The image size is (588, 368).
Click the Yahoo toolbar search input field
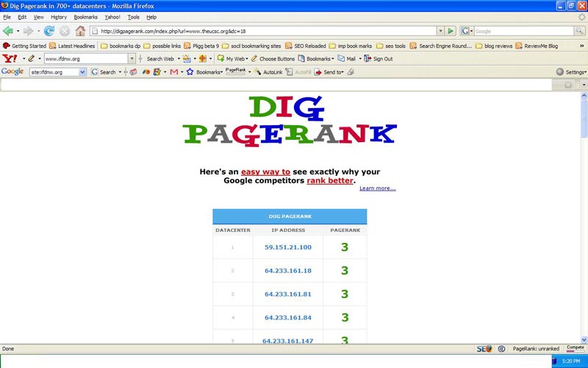(86, 59)
